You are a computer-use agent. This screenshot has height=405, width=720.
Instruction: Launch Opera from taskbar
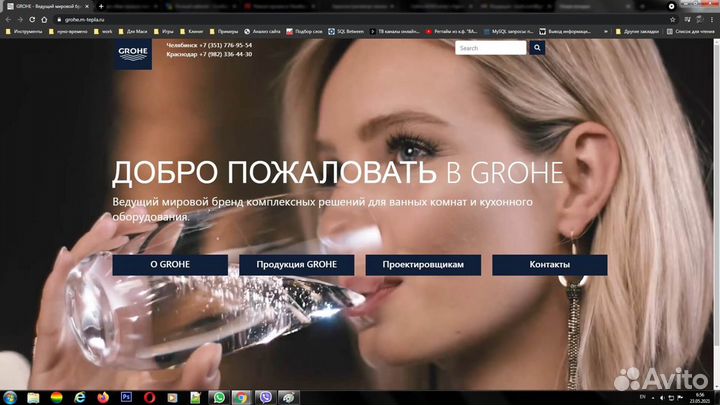pos(149,398)
